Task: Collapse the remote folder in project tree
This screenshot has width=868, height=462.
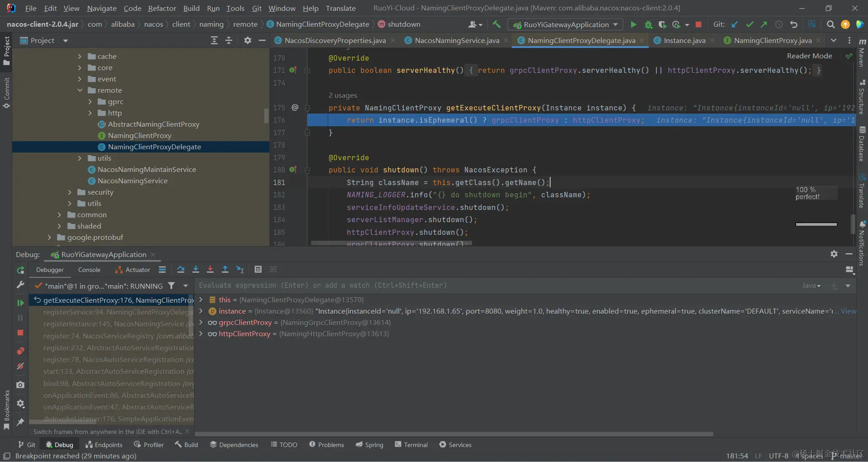Action: [80, 90]
